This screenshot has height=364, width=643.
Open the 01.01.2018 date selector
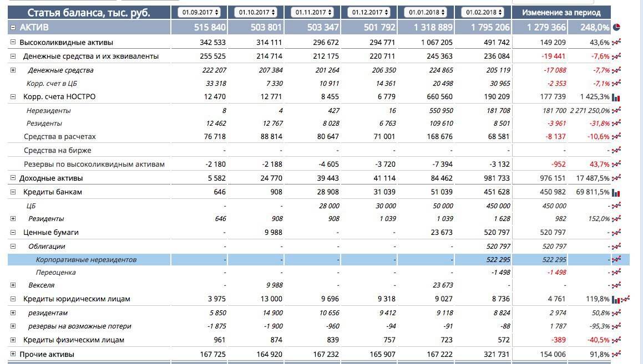426,12
